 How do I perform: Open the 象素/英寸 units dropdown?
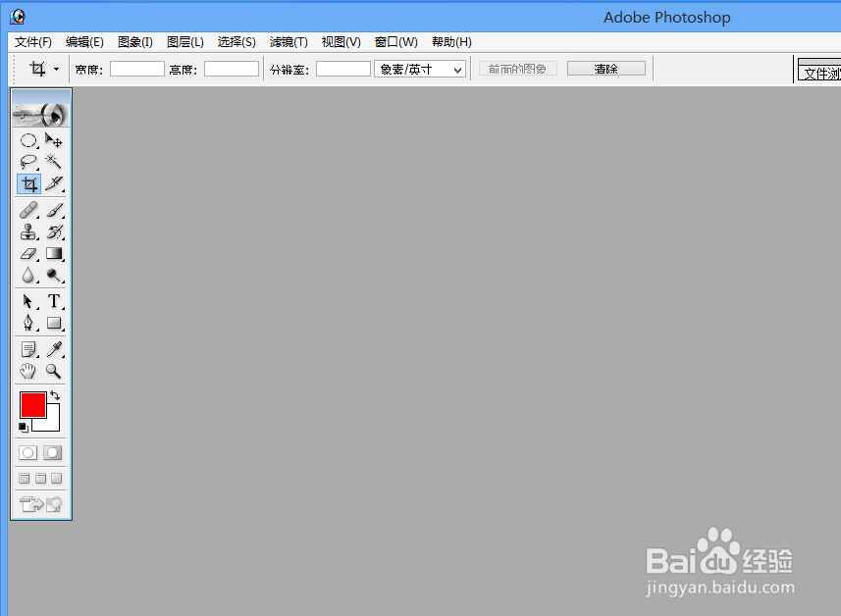click(x=420, y=70)
